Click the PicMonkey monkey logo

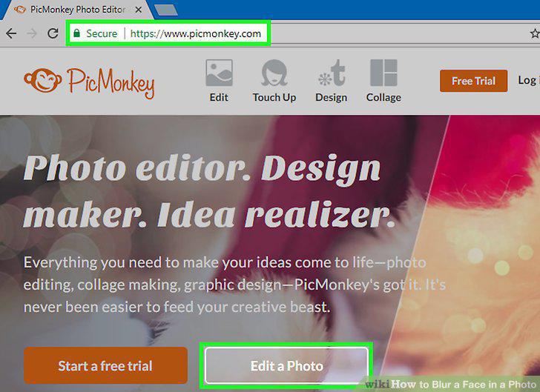(x=43, y=80)
